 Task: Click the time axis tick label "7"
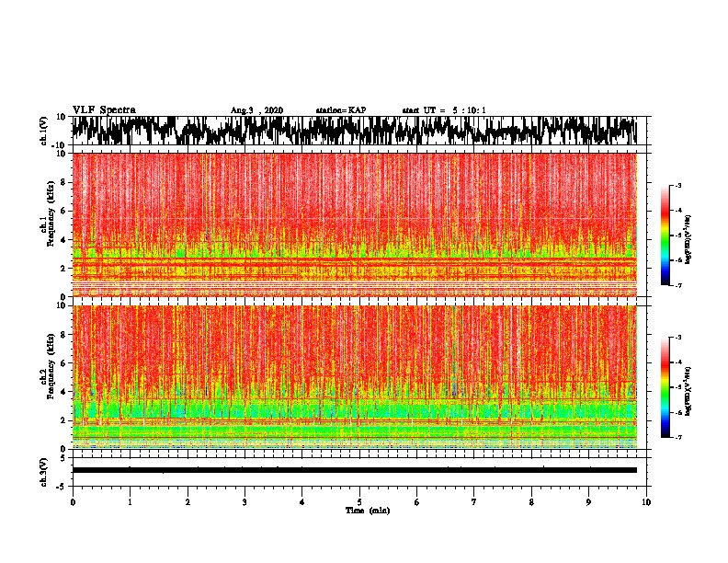click(474, 502)
